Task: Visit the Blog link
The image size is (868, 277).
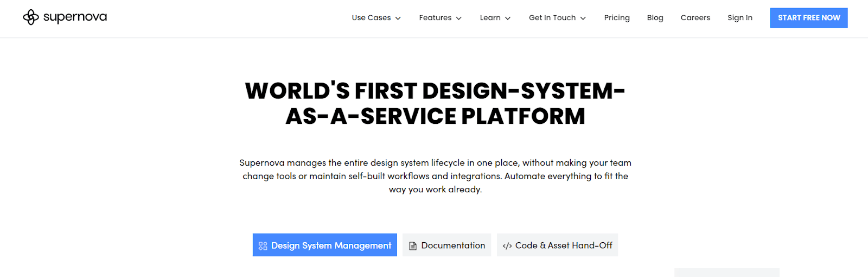Action: 655,18
